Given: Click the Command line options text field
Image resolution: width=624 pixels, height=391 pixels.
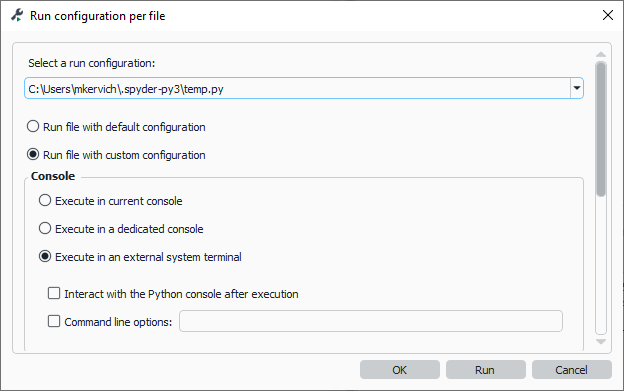Looking at the screenshot, I should coord(371,321).
